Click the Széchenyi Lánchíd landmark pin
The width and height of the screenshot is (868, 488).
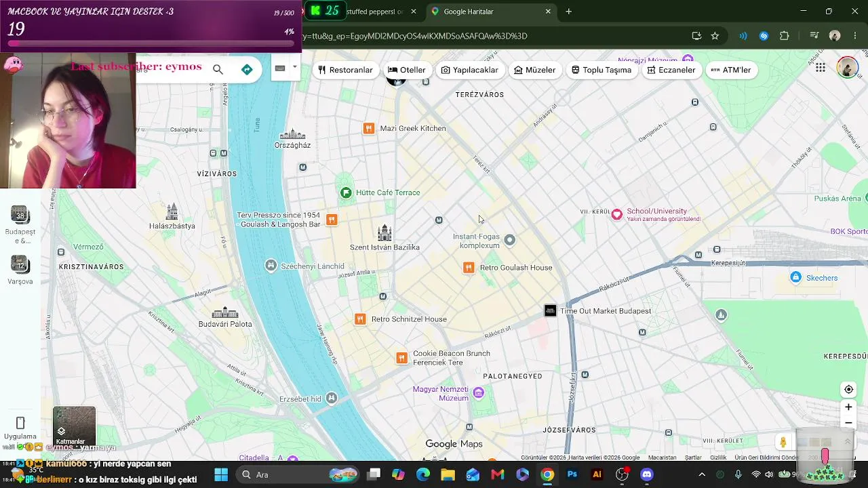[x=271, y=266]
